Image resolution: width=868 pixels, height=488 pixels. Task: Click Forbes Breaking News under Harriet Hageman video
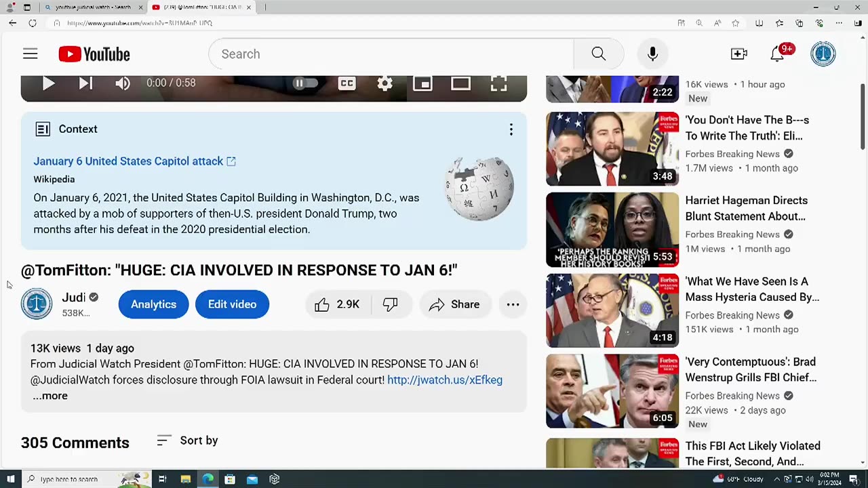pyautogui.click(x=732, y=235)
